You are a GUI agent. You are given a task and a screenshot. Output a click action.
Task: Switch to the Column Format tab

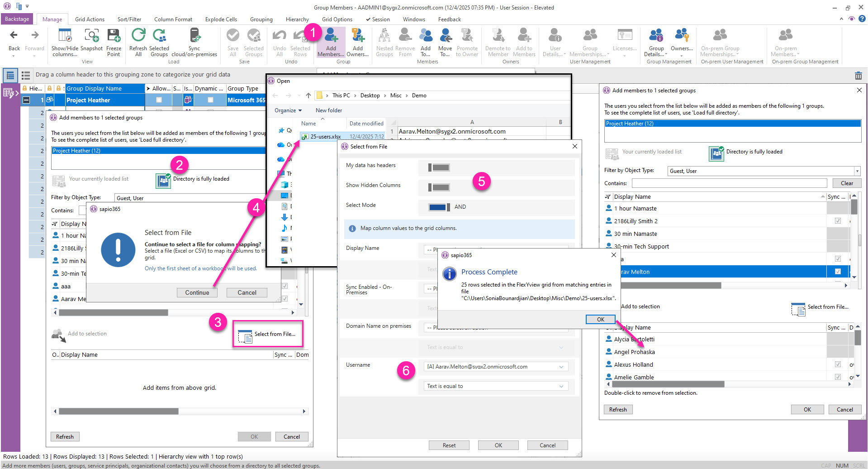click(173, 19)
